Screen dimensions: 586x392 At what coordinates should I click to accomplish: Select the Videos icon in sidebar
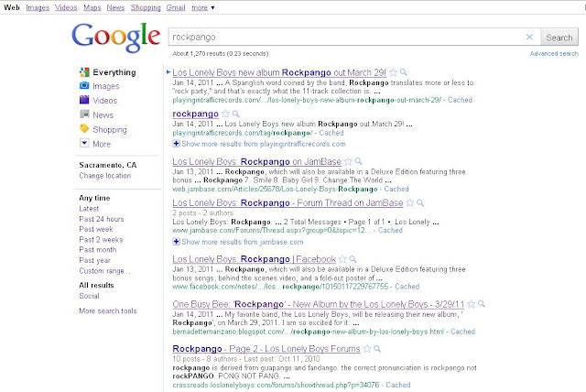pyautogui.click(x=84, y=100)
